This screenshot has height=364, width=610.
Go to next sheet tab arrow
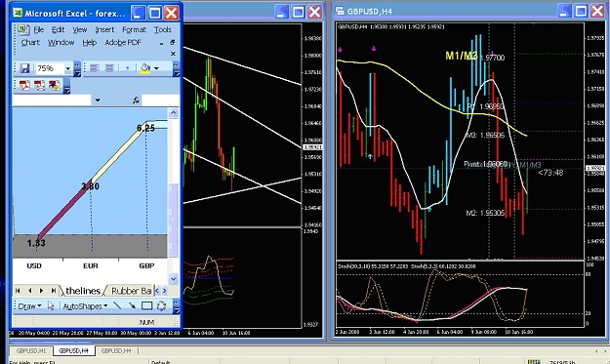[42, 291]
